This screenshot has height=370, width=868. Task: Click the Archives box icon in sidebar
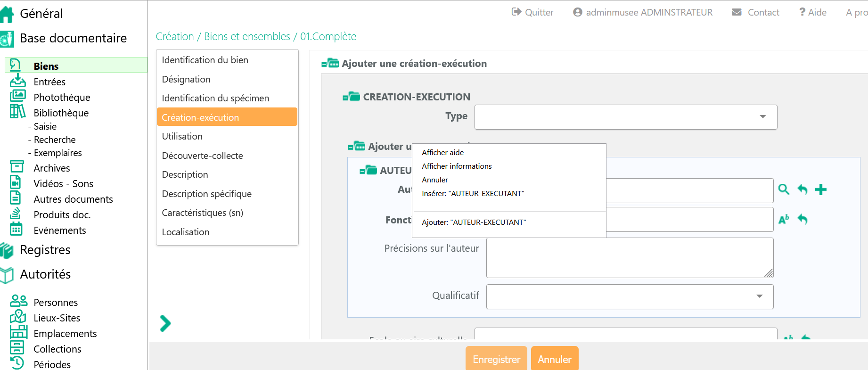(17, 167)
